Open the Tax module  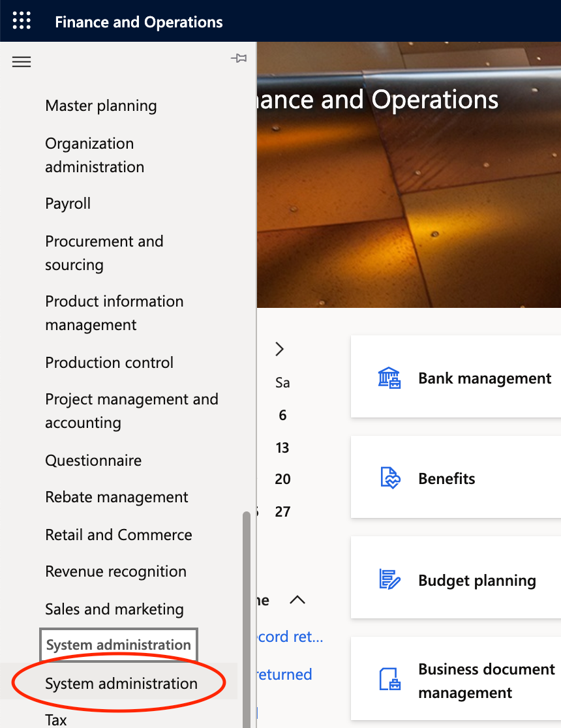(x=55, y=720)
